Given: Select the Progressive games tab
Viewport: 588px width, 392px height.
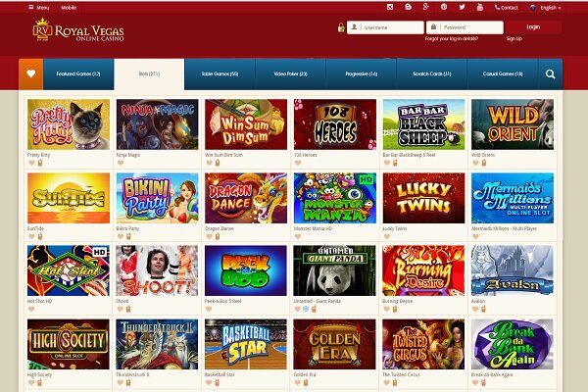Looking at the screenshot, I should coord(361,73).
